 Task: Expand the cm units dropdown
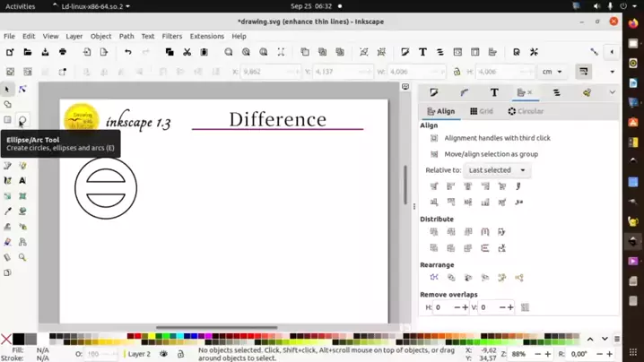[x=552, y=72]
